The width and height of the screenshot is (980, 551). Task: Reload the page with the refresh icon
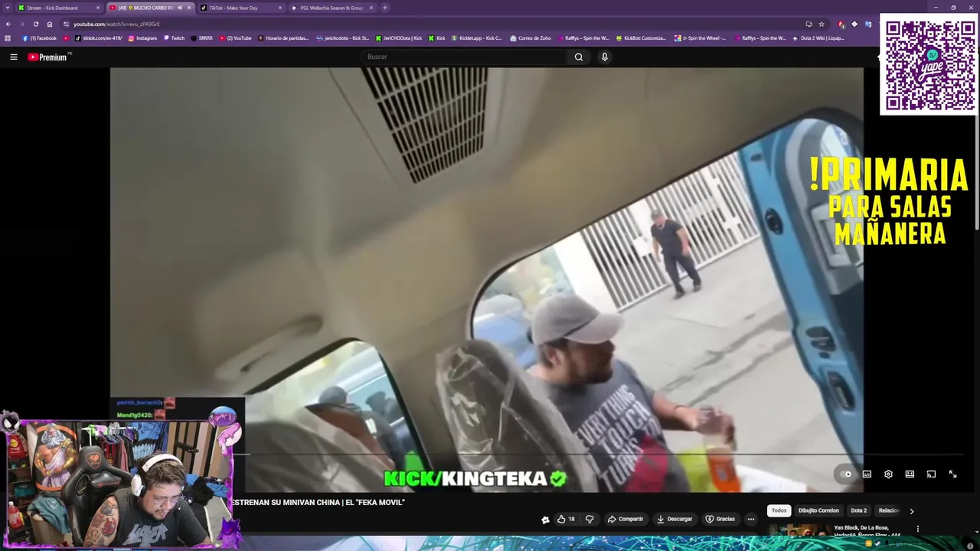[x=35, y=24]
